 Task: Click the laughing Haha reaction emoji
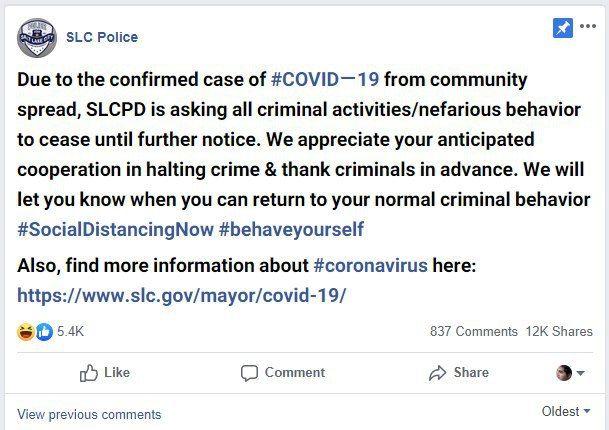tap(26, 332)
